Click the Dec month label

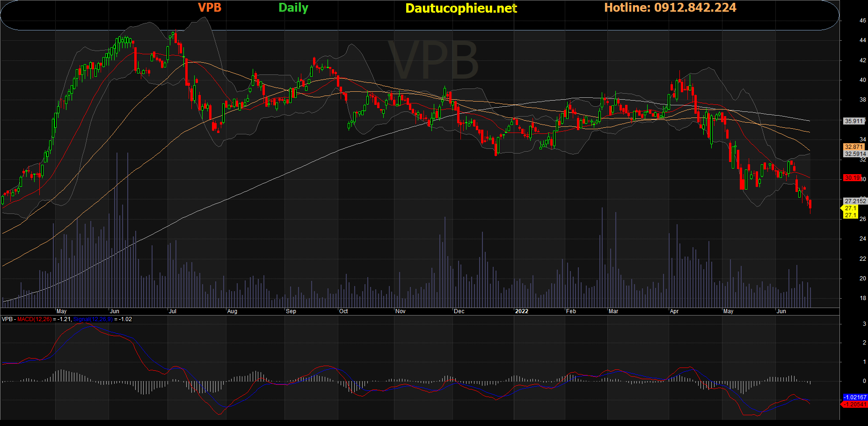pyautogui.click(x=459, y=311)
